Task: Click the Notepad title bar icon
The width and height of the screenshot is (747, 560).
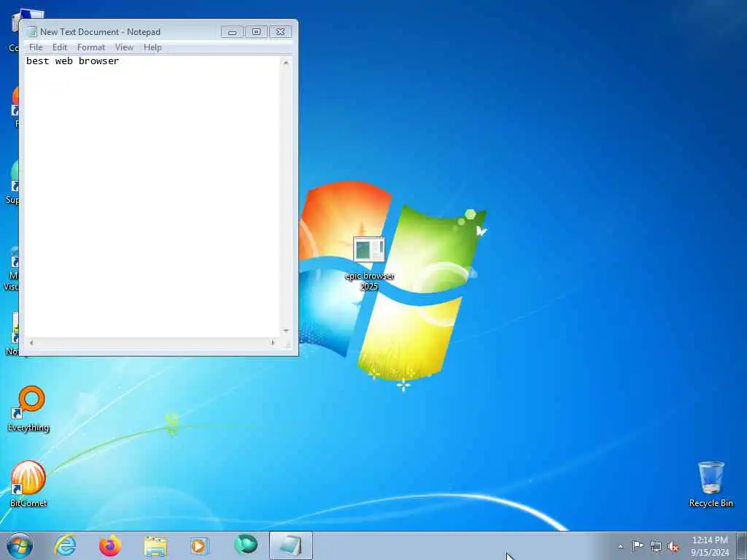Action: click(x=32, y=32)
